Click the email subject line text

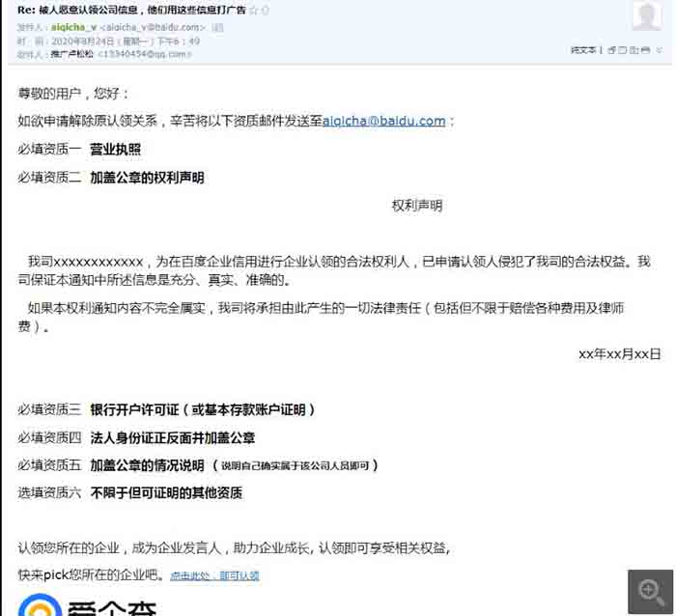pyautogui.click(x=131, y=10)
